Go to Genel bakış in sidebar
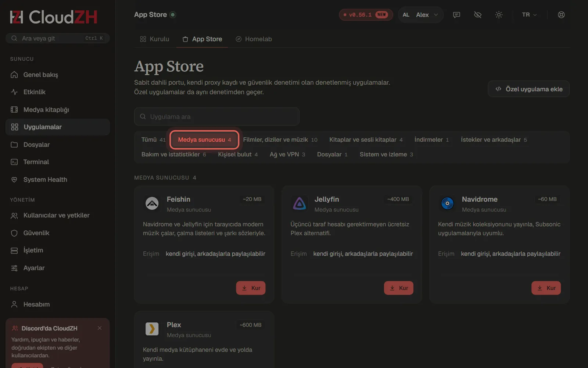The height and width of the screenshot is (368, 588). (x=57, y=75)
